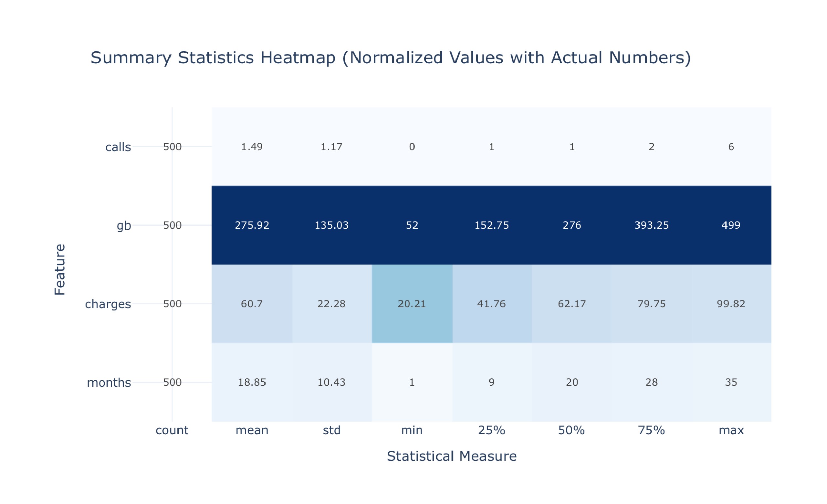This screenshot has width=827, height=504.
Task: Click the charges min cell showing 20.21
Action: click(412, 304)
